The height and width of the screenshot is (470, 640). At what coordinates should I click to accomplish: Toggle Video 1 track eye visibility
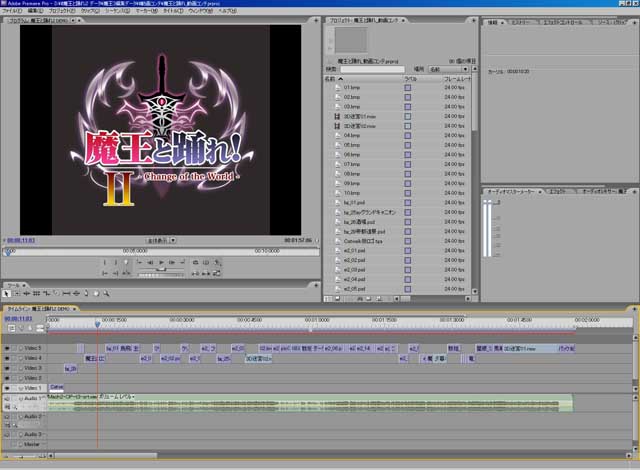point(7,388)
